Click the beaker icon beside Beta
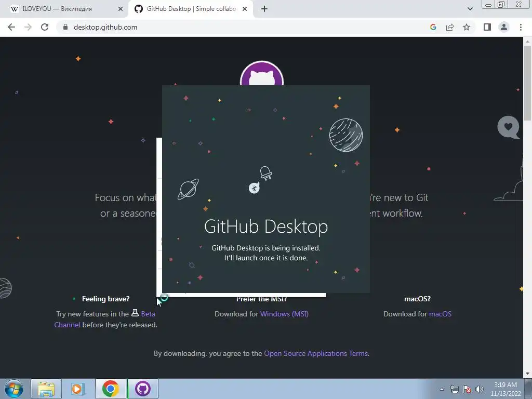 (135, 312)
